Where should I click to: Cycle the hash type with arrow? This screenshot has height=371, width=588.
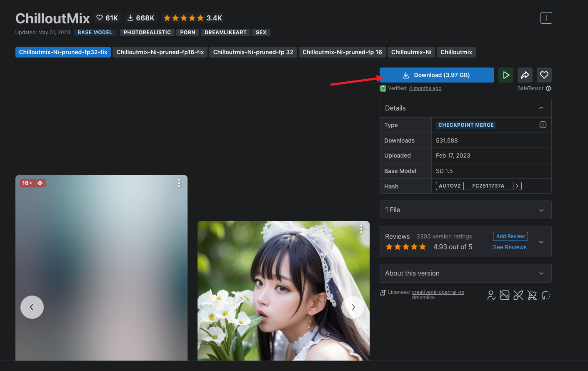click(x=517, y=186)
